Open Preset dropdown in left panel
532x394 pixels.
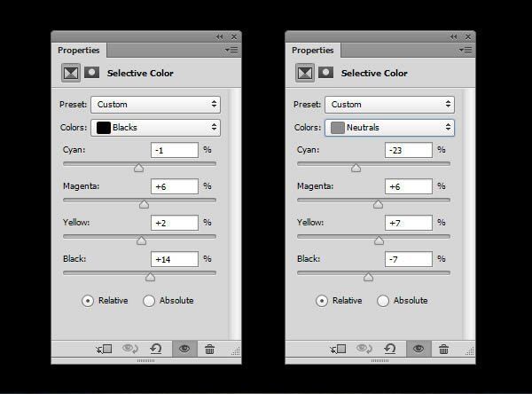[155, 105]
